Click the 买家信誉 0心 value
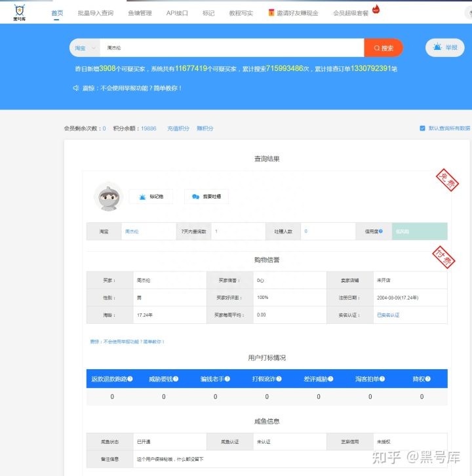The height and width of the screenshot is (476, 472). [260, 280]
